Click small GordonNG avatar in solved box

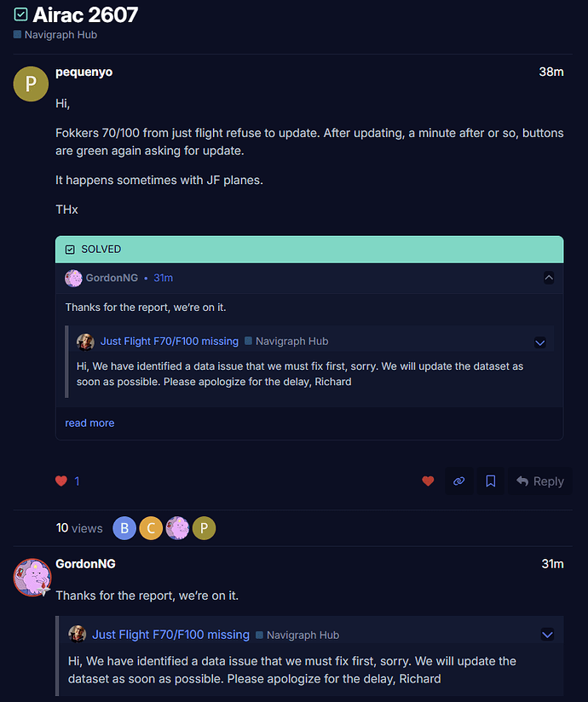click(73, 278)
